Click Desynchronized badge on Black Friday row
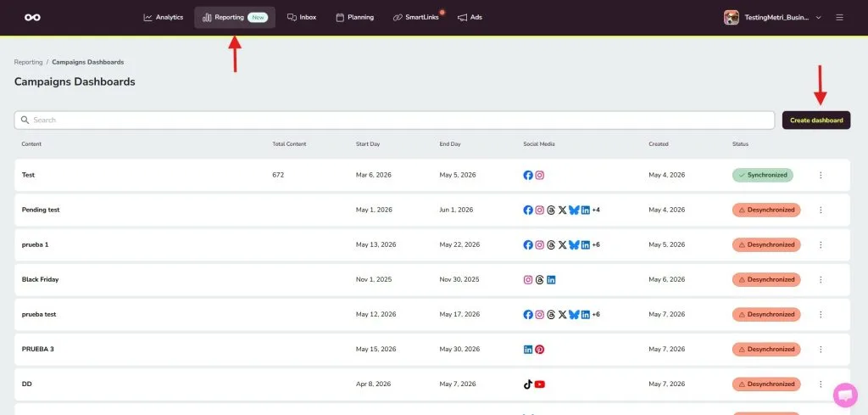Screen dimensions: 868x415 coord(766,280)
